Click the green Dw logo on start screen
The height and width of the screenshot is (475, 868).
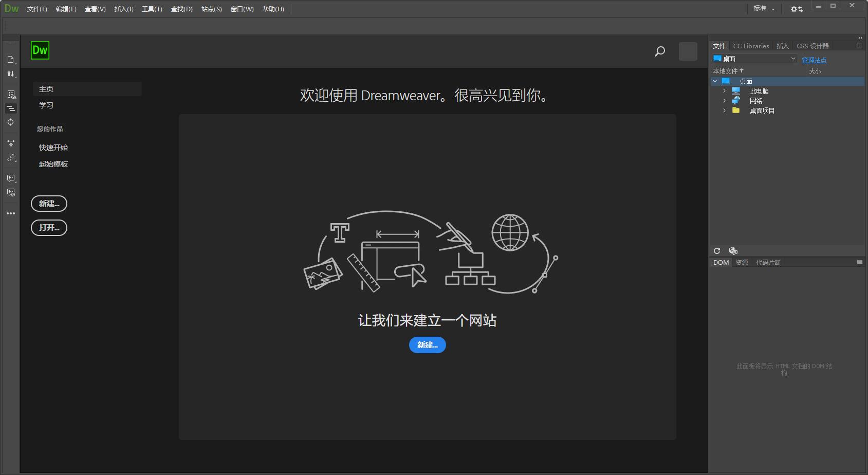click(40, 50)
